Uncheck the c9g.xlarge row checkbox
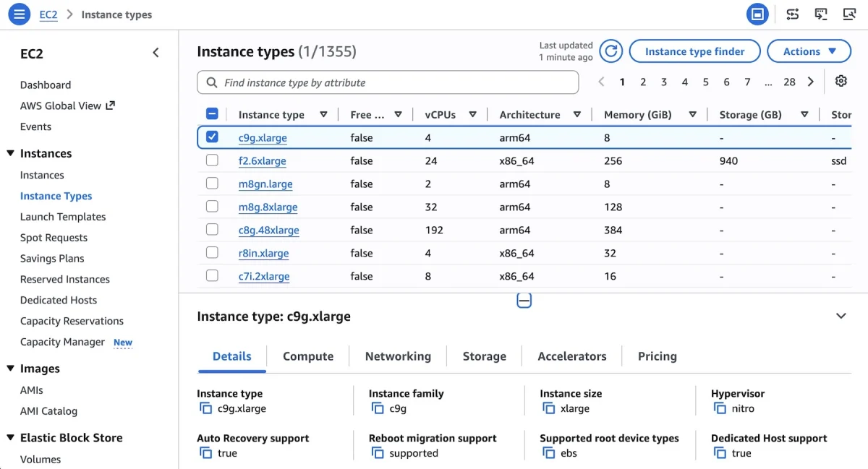The height and width of the screenshot is (469, 868). click(x=212, y=137)
